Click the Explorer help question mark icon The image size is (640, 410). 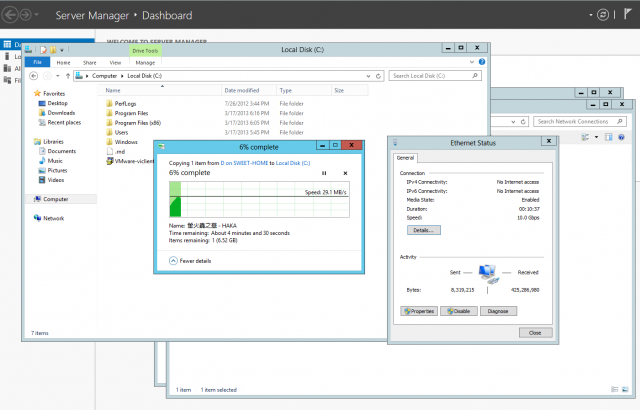482,62
